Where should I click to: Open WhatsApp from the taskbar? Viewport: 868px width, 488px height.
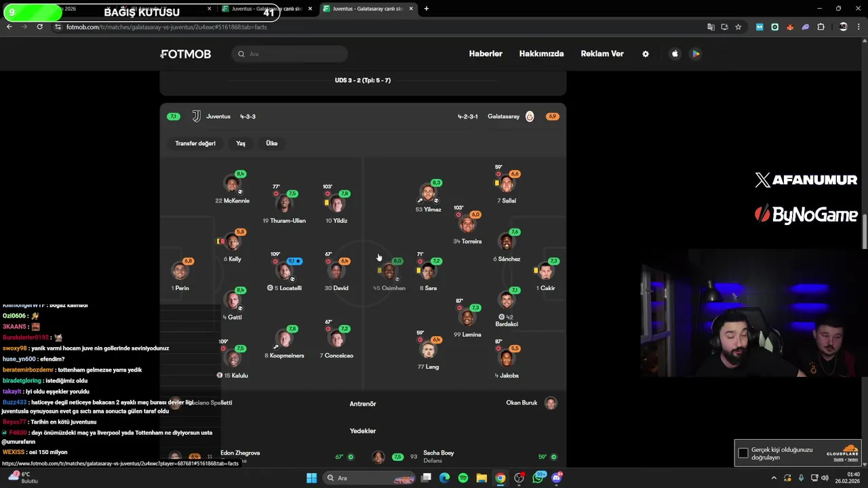click(538, 478)
